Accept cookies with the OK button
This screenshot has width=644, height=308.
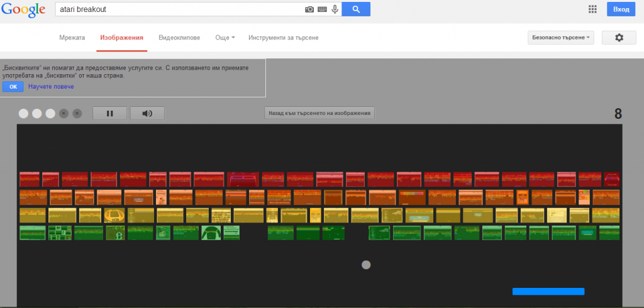coord(13,87)
